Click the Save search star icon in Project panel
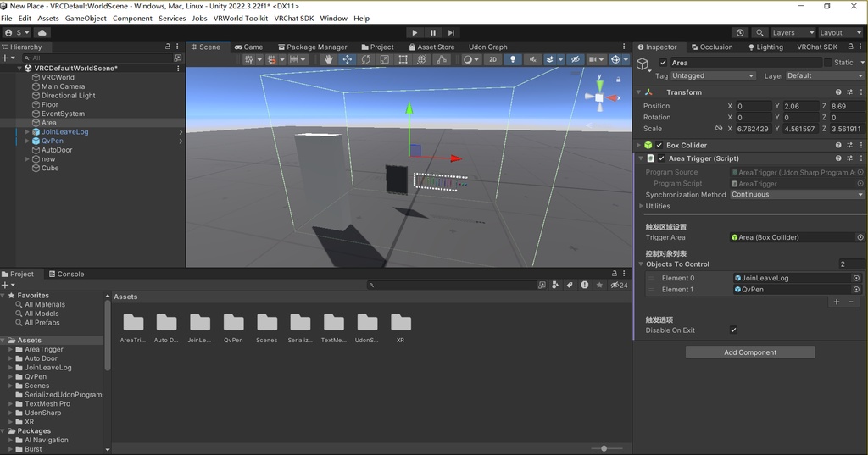Image resolution: width=868 pixels, height=455 pixels. (599, 285)
